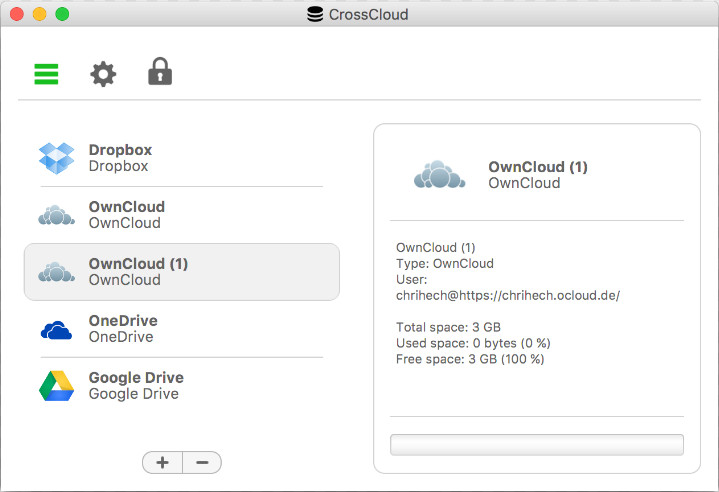Click the 'Type: OwnCloud' line
Image resolution: width=719 pixels, height=492 pixels.
[x=445, y=264]
